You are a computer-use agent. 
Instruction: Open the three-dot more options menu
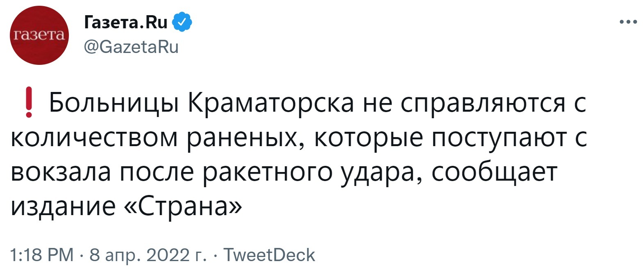pyautogui.click(x=628, y=22)
